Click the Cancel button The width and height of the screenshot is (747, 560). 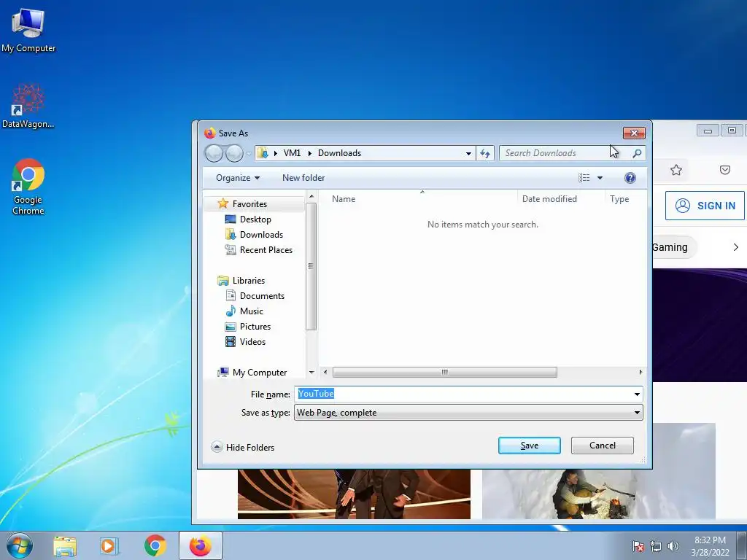602,446
